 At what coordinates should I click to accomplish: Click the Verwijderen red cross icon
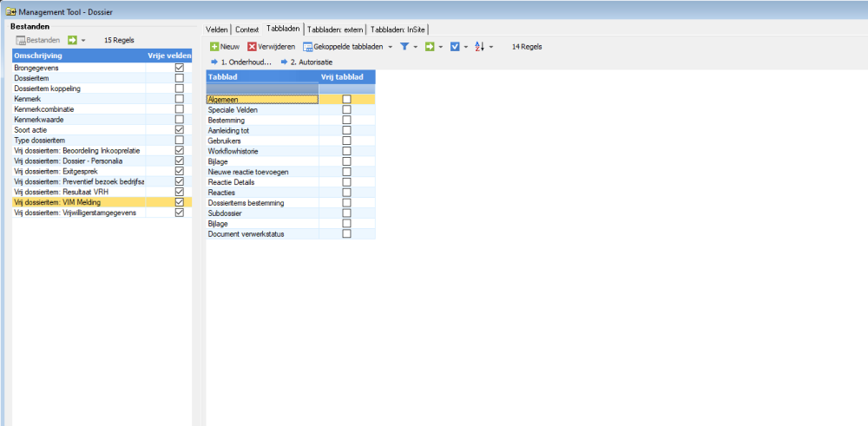click(252, 46)
